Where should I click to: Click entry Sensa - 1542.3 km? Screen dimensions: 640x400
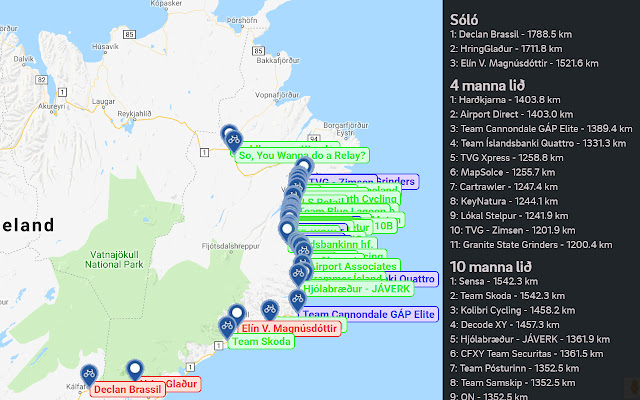[494, 281]
